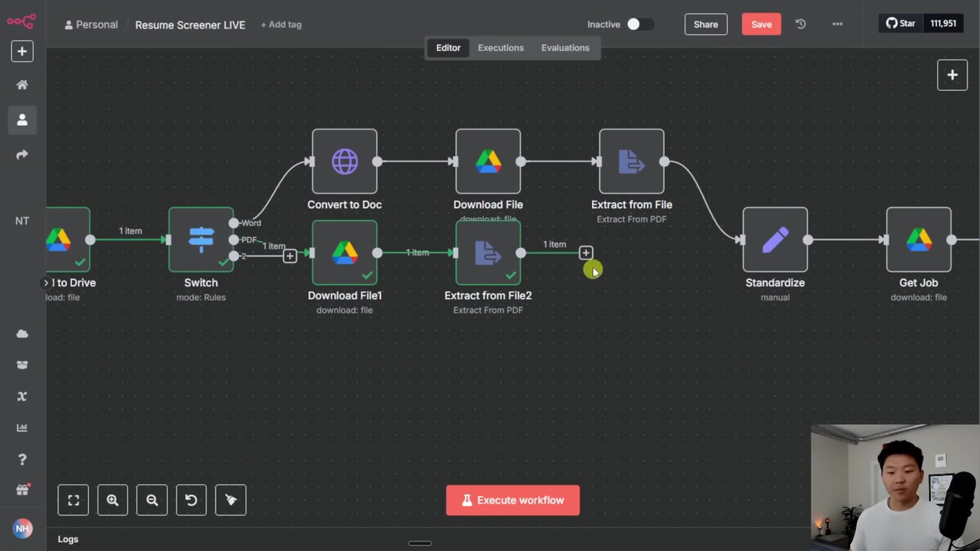Open the Logs panel
This screenshot has height=551, width=980.
(x=68, y=539)
